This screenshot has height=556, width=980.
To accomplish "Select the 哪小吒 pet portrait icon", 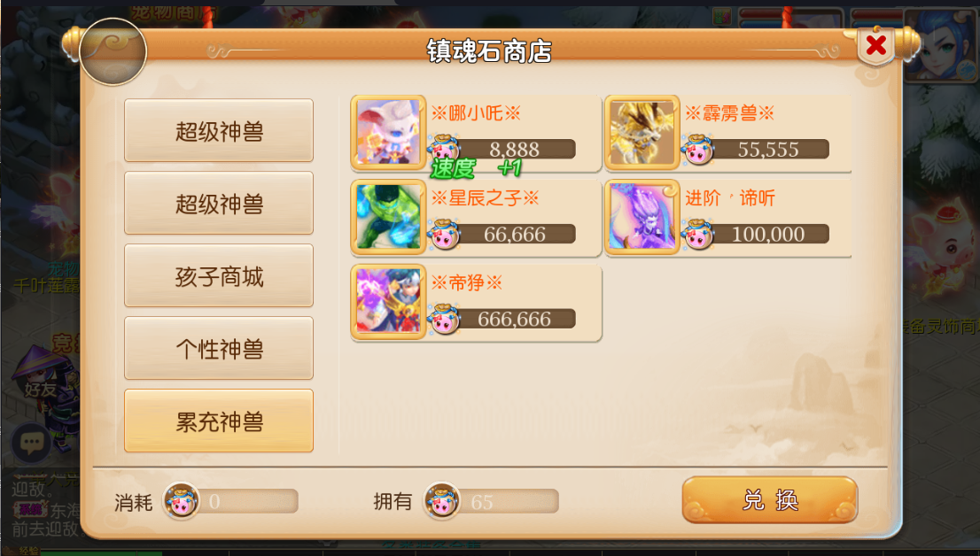I will click(388, 133).
